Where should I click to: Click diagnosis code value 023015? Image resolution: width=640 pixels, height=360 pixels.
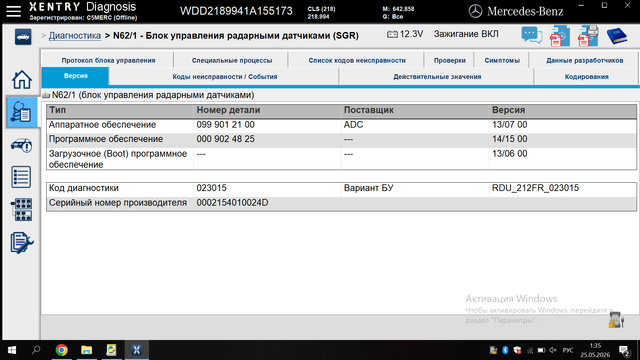pos(211,188)
